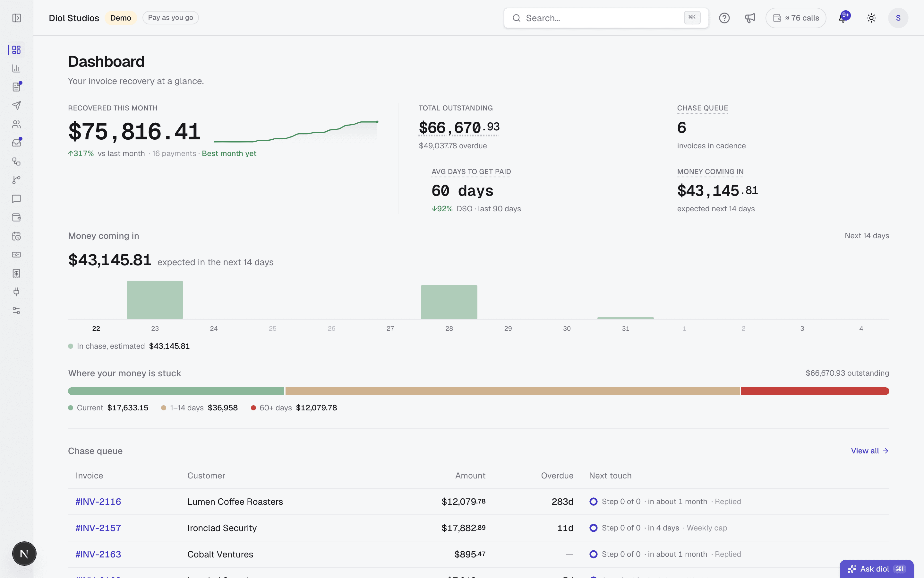Screen dimensions: 924x578
Task: Click the $17,882.89 amount cell
Action: (x=464, y=528)
